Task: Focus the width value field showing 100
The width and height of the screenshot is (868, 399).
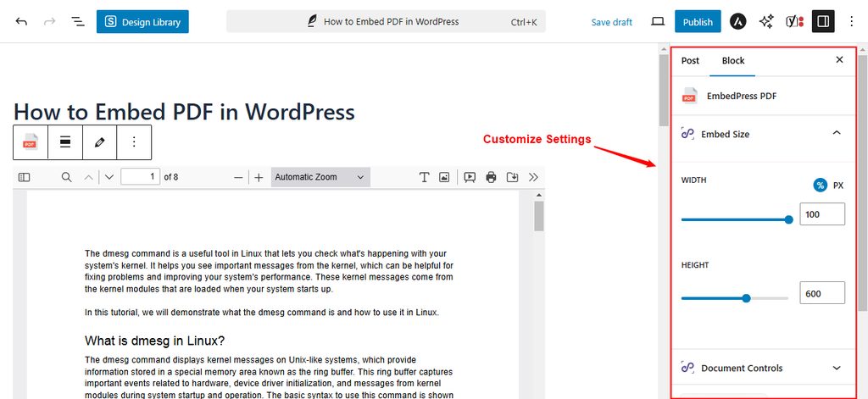Action: (822, 214)
